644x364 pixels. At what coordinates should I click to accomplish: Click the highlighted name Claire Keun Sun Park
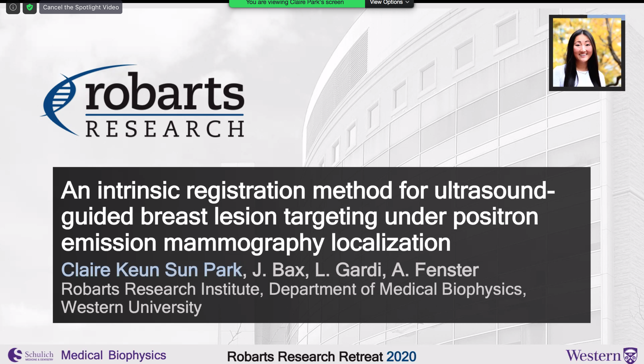(x=152, y=270)
